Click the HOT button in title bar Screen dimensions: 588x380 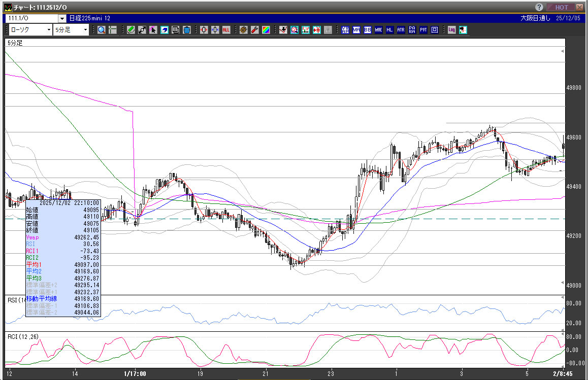pos(562,7)
